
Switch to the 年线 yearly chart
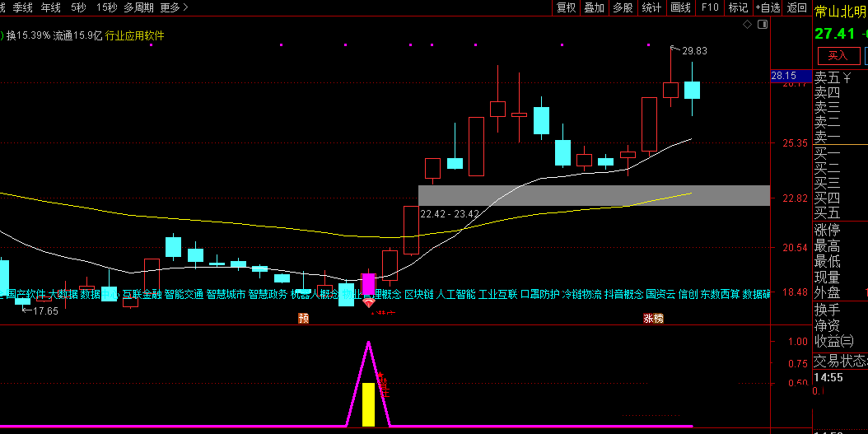[x=51, y=7]
